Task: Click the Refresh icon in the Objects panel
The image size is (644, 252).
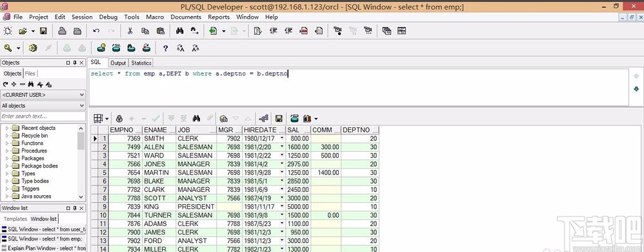Action: (5, 84)
